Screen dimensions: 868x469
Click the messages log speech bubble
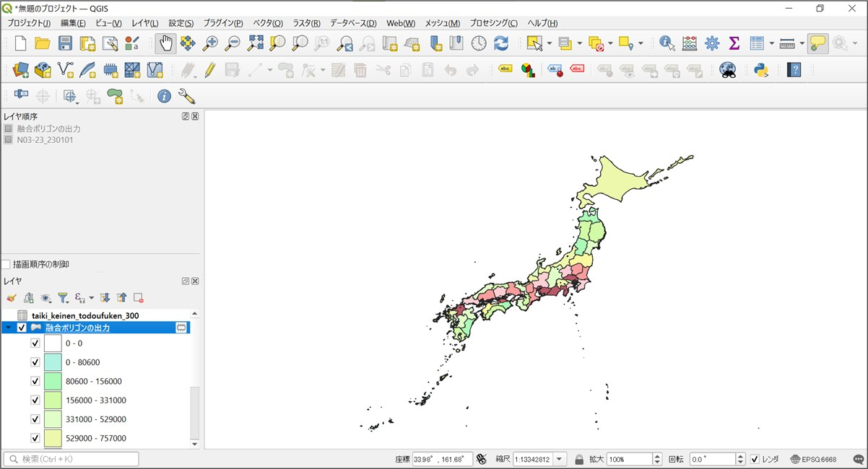[859, 459]
